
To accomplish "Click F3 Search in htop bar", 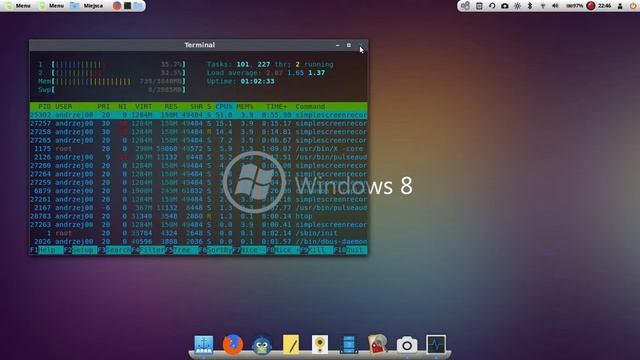I will pyautogui.click(x=114, y=250).
